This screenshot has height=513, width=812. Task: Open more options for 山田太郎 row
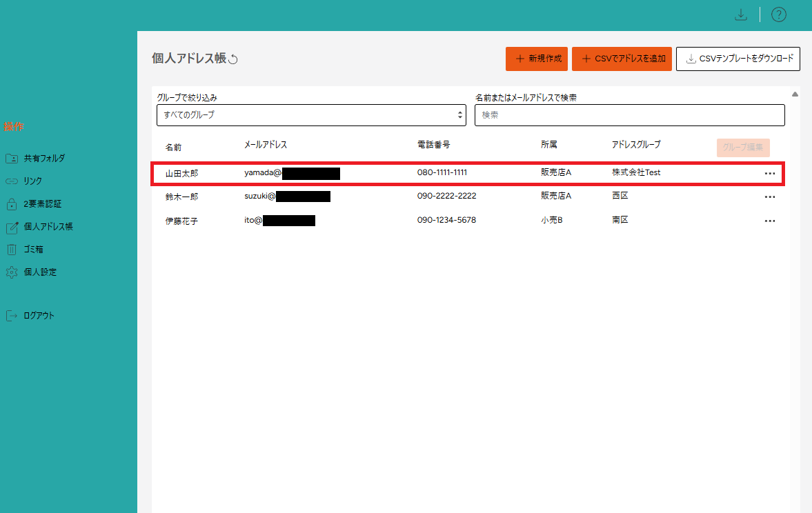tap(769, 174)
